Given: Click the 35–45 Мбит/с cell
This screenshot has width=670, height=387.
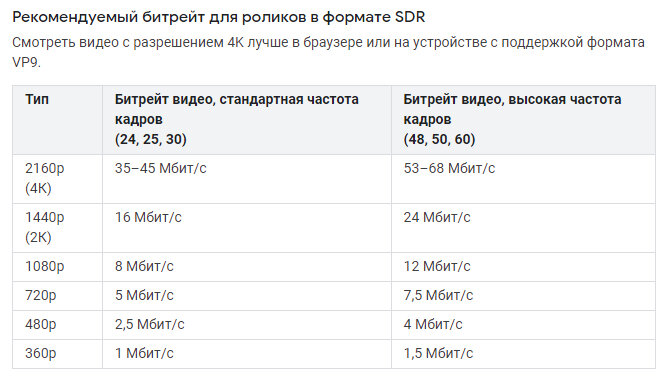Looking at the screenshot, I should (x=160, y=168).
